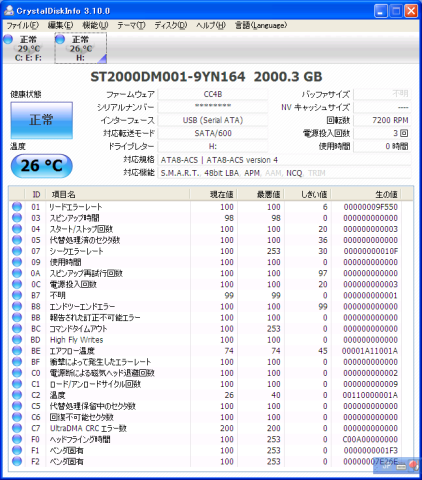Click status icon for 05 代替処理済のセクタ数
The image size is (422, 480).
[17, 240]
